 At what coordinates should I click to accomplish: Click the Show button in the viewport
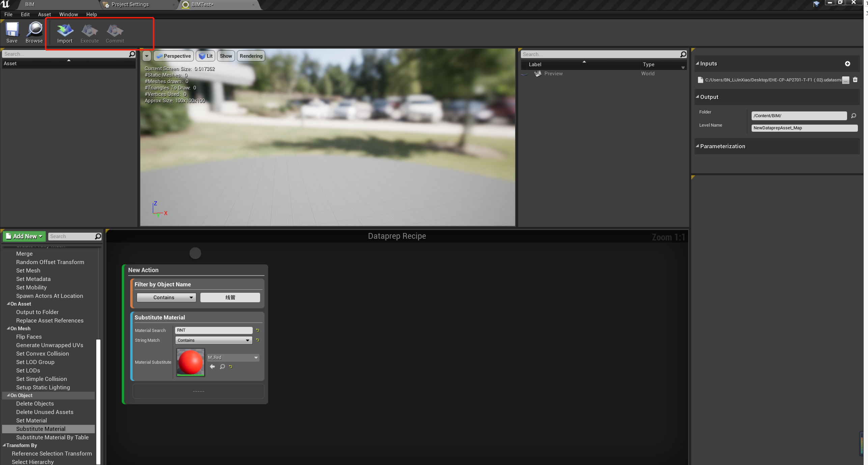(x=225, y=56)
